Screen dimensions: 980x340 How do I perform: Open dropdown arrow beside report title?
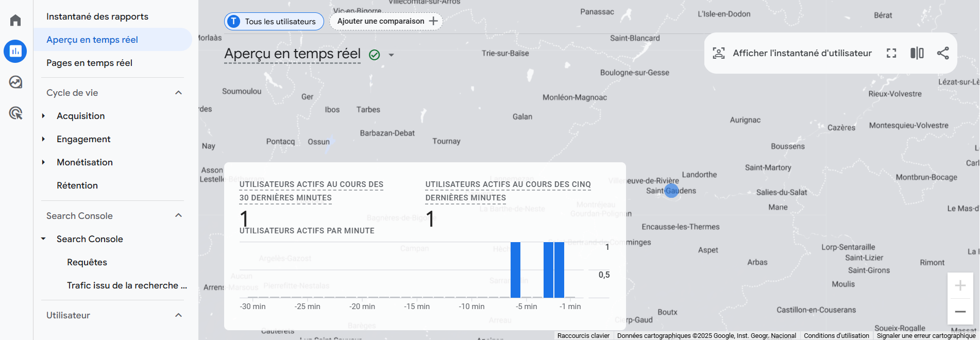pos(391,55)
